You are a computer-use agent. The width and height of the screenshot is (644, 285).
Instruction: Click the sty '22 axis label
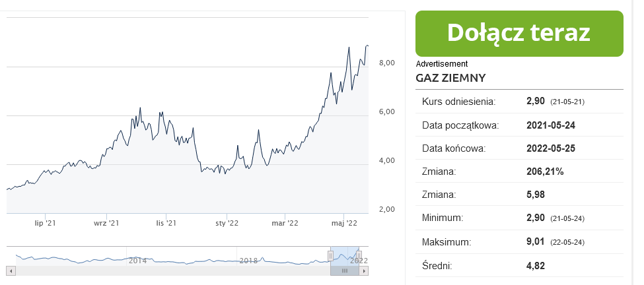click(x=227, y=224)
